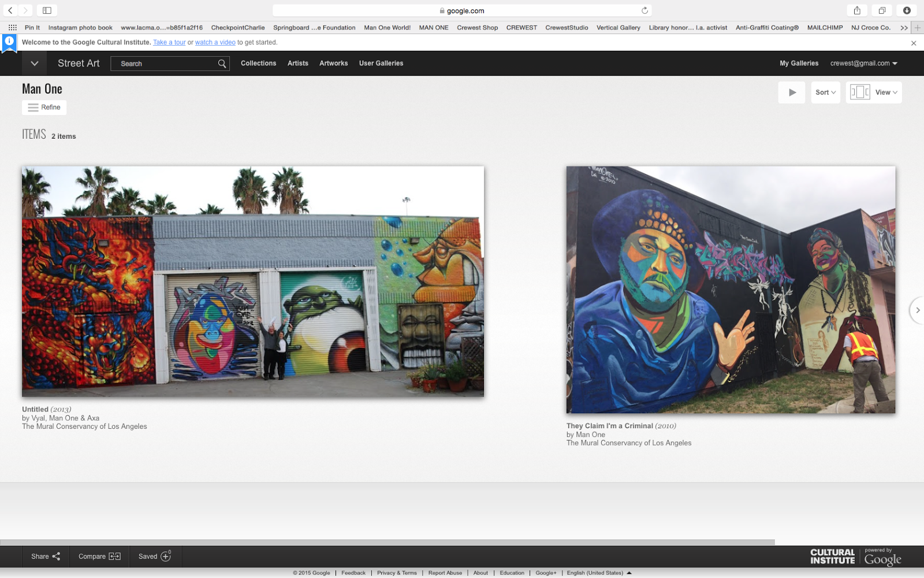Show all tabs overview icon
The image size is (924, 578).
(882, 10)
